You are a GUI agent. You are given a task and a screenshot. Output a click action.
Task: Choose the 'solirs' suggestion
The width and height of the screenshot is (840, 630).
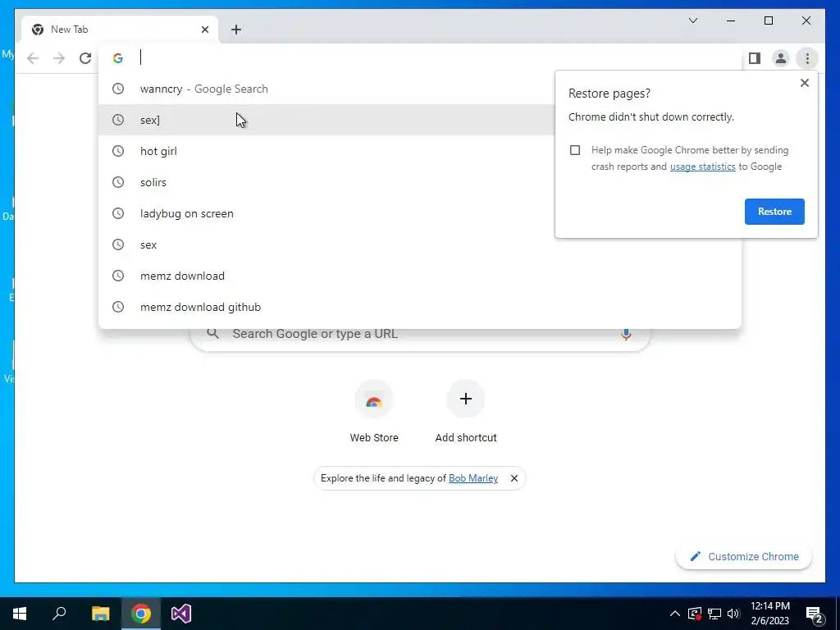pos(326,182)
